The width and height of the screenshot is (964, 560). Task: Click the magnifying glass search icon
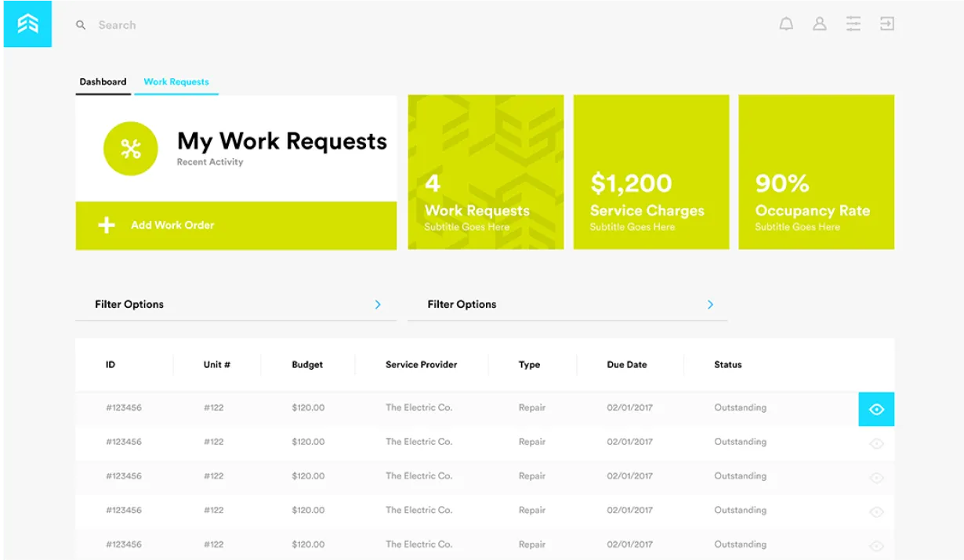pos(81,25)
